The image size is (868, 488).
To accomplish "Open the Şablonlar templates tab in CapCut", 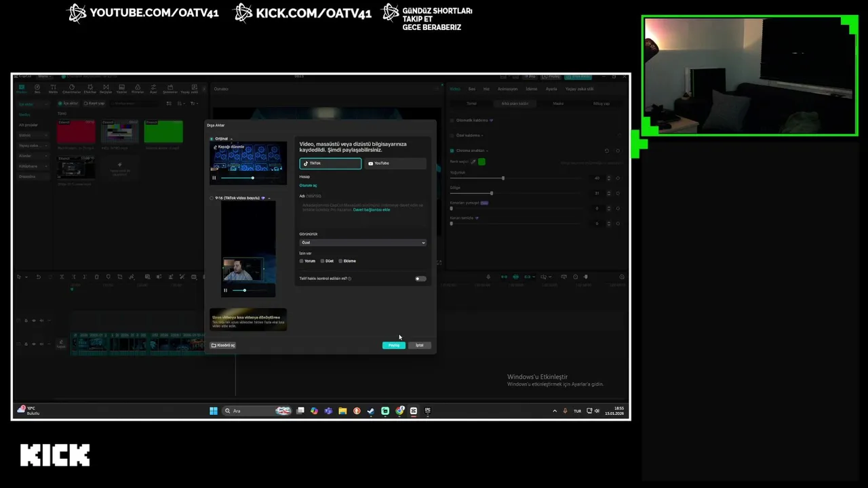I will pos(170,89).
